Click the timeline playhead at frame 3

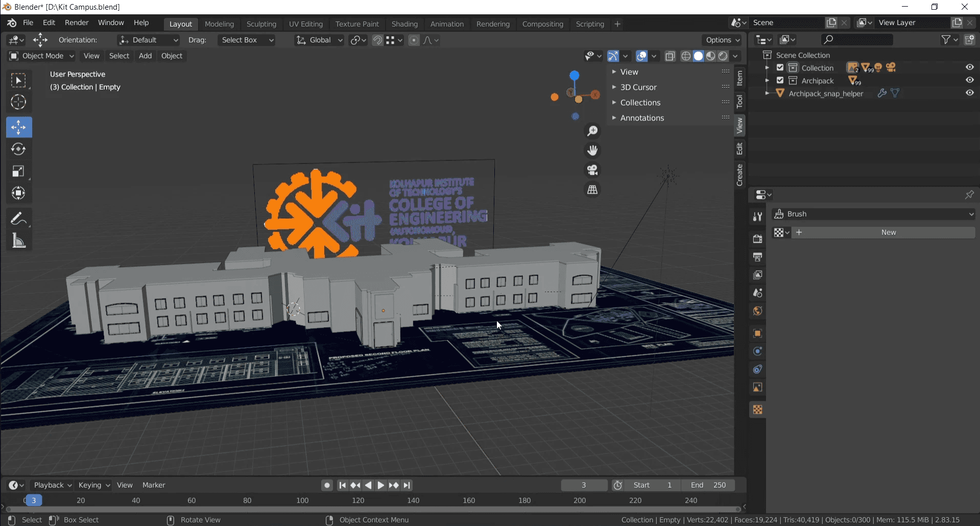click(x=34, y=500)
